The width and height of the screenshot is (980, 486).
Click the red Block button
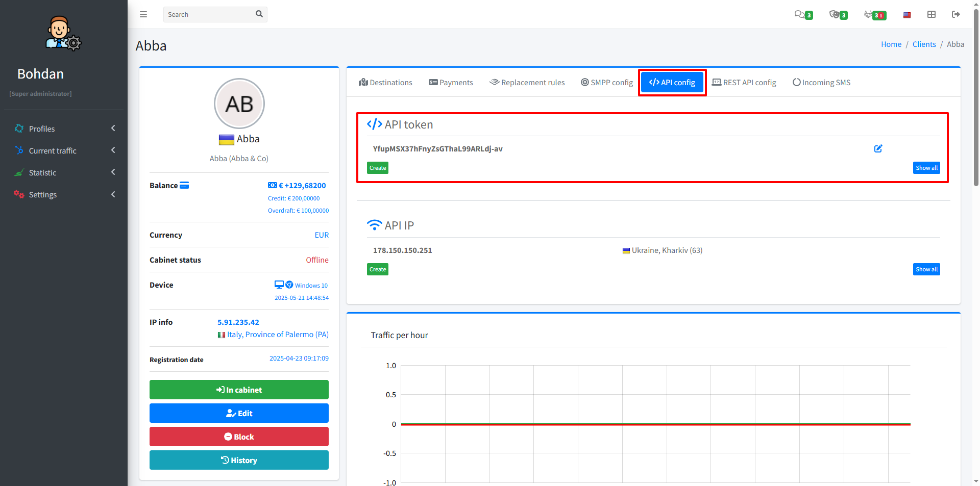coord(239,437)
